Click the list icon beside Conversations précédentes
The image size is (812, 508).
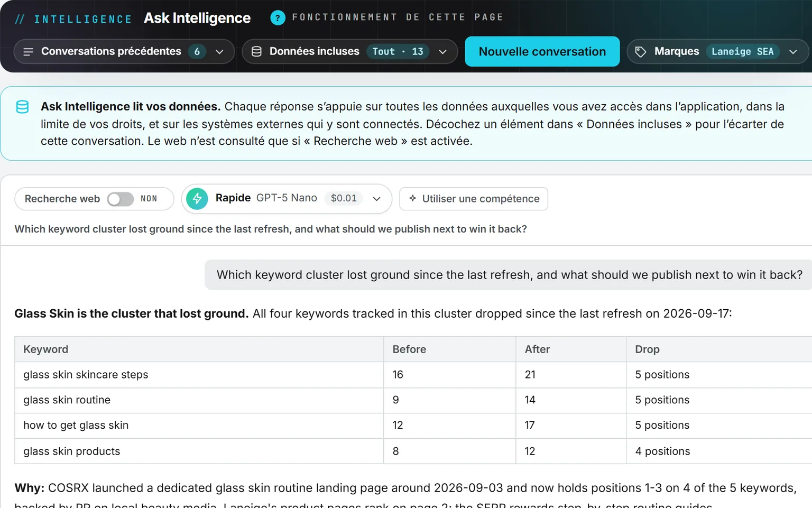29,52
